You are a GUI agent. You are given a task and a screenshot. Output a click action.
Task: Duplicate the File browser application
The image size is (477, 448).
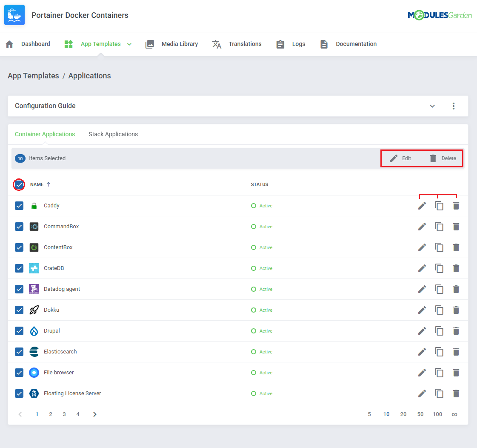pyautogui.click(x=439, y=373)
